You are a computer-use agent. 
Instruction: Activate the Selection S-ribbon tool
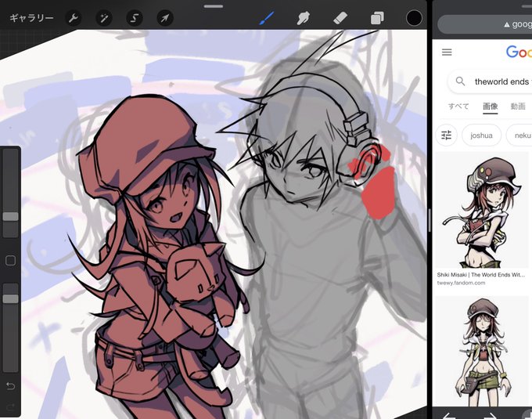pos(135,18)
